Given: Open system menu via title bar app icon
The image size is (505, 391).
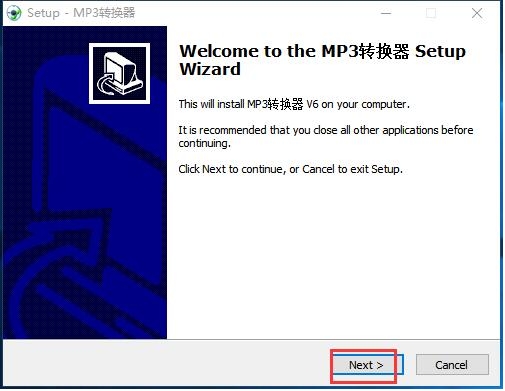Looking at the screenshot, I should pyautogui.click(x=14, y=13).
